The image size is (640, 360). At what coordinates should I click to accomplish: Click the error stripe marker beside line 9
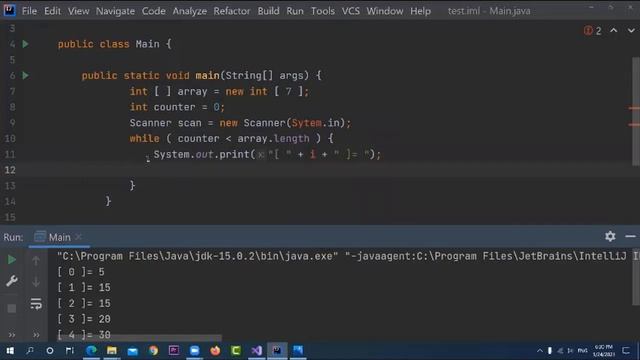634,124
